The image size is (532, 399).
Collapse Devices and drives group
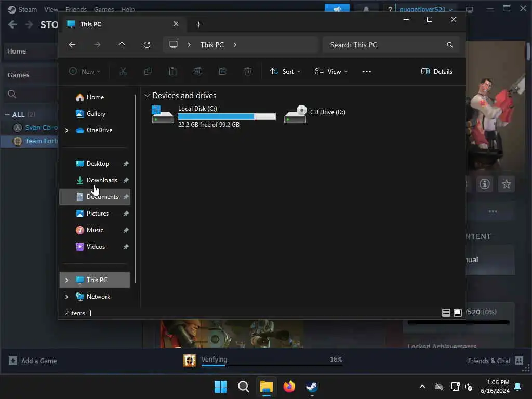click(147, 96)
